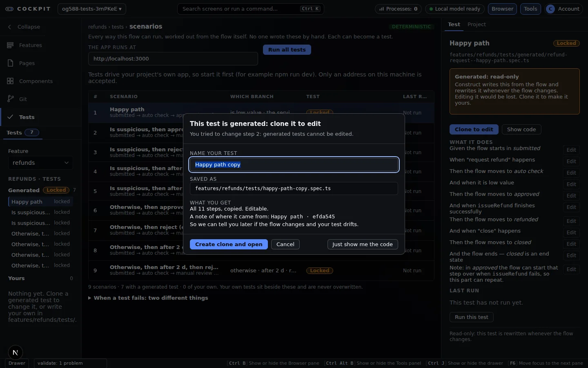Switch to the Project tab
Viewport: 588px width, 368px height.
click(477, 25)
